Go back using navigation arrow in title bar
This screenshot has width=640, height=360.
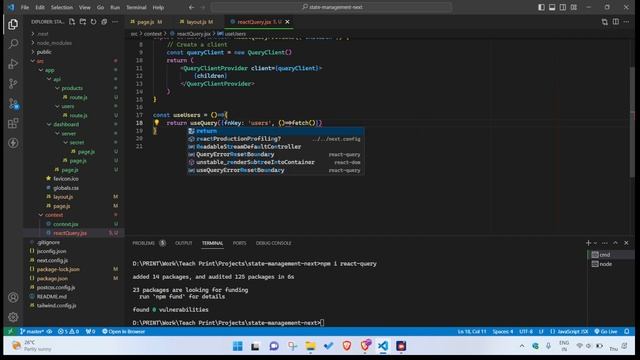click(x=191, y=7)
